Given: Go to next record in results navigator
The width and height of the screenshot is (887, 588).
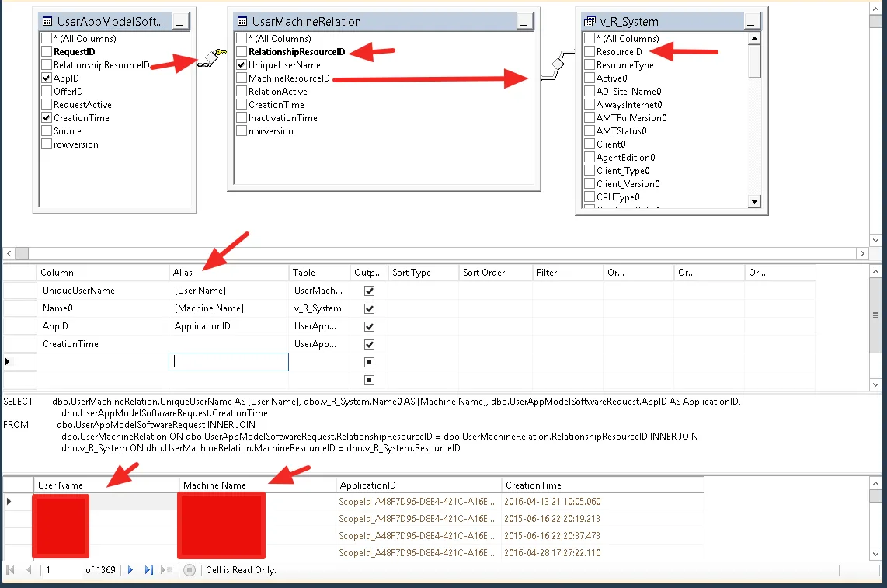Looking at the screenshot, I should click(x=130, y=570).
